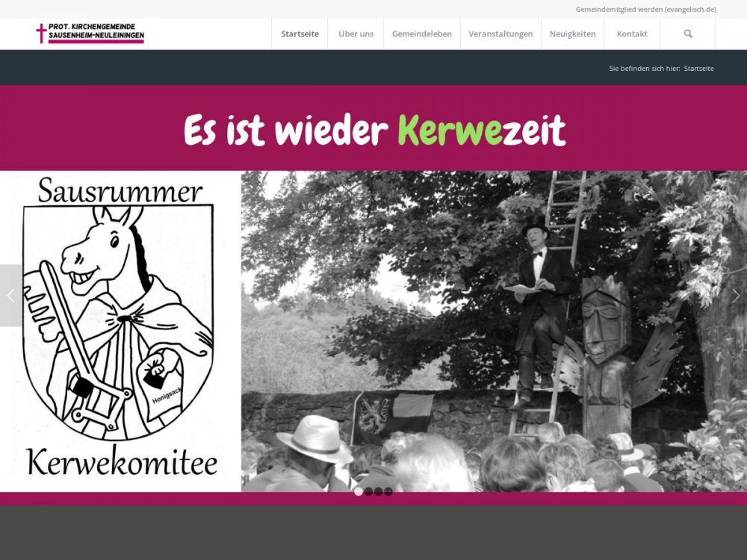The width and height of the screenshot is (747, 560).
Task: Select the fourth slider dot
Action: pos(388,491)
